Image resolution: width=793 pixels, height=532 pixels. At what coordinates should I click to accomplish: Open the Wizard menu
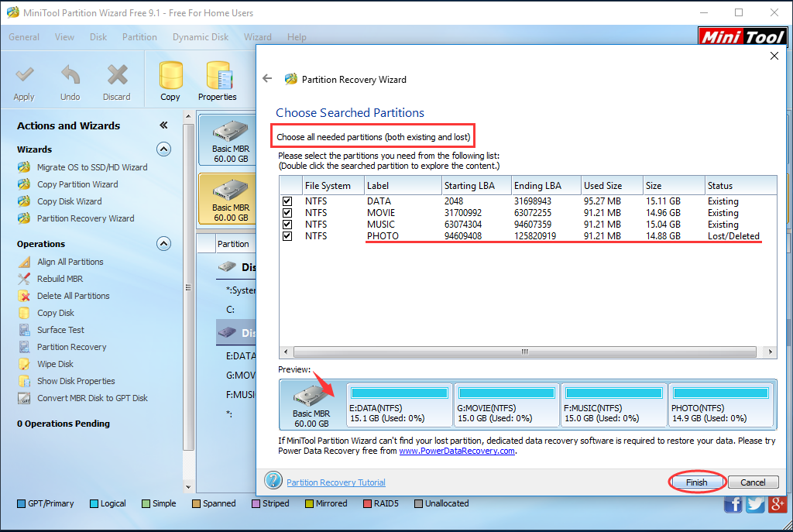coord(257,37)
